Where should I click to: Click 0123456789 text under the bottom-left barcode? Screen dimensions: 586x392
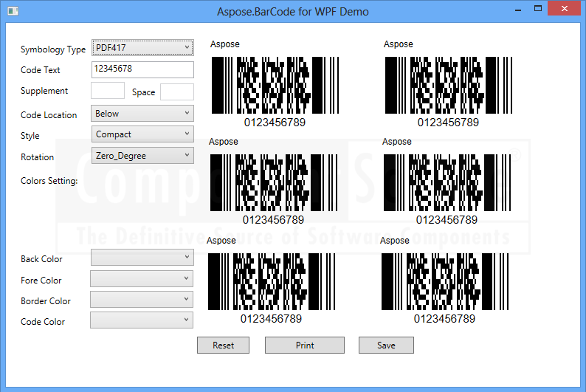click(271, 319)
